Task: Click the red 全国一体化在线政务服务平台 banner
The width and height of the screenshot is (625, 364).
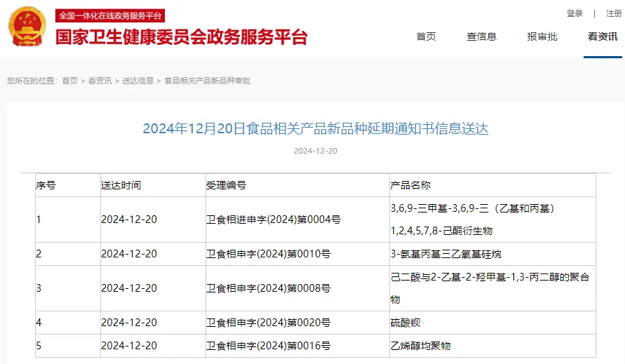Action: (110, 15)
